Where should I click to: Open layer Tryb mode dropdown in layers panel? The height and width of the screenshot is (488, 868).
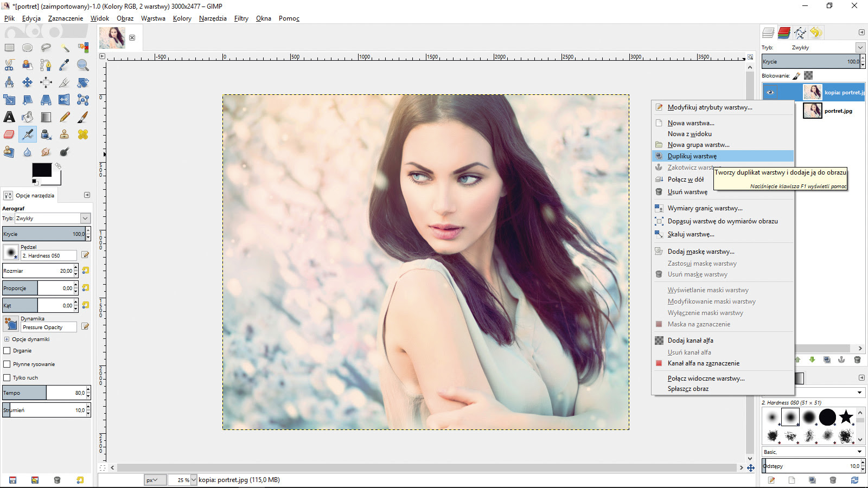click(x=860, y=48)
